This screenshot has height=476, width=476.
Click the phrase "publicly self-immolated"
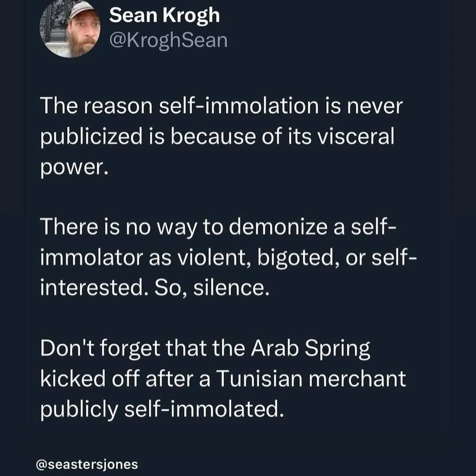point(160,410)
